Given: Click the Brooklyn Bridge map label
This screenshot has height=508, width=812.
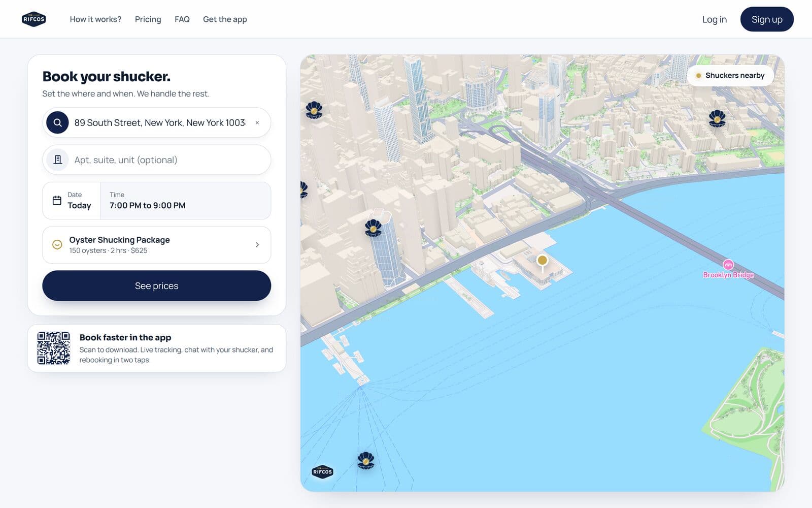Looking at the screenshot, I should tap(728, 275).
